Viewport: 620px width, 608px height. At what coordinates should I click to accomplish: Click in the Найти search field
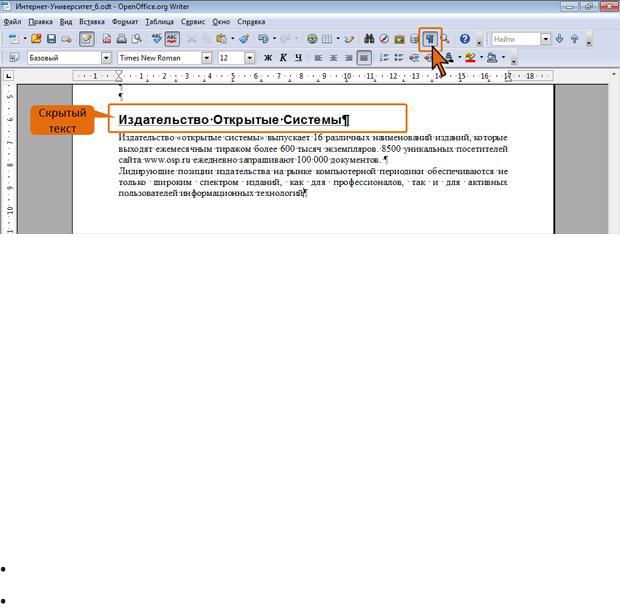pyautogui.click(x=516, y=39)
